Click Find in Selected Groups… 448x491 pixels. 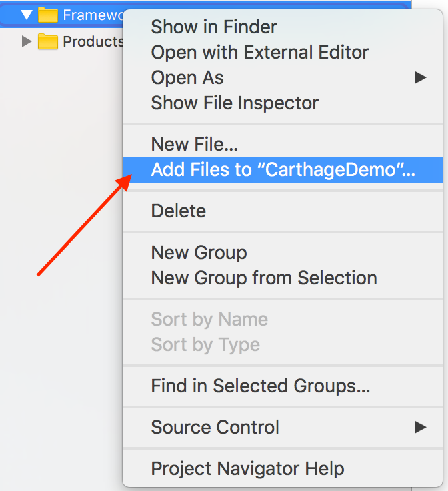click(x=261, y=386)
